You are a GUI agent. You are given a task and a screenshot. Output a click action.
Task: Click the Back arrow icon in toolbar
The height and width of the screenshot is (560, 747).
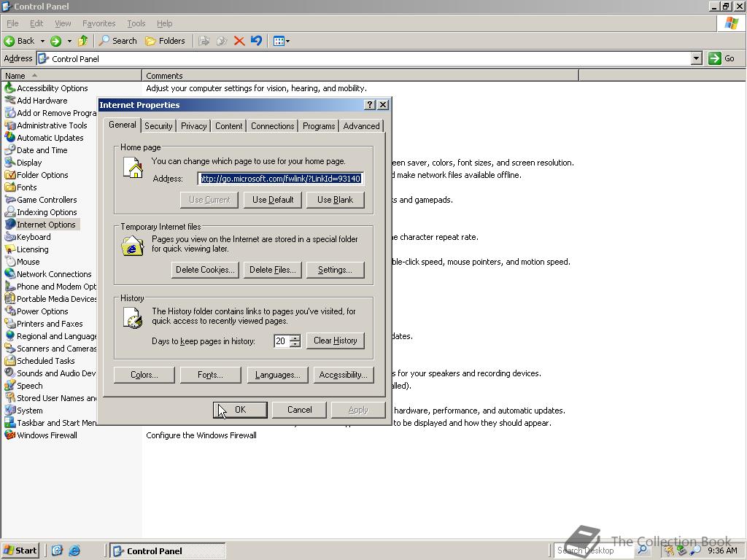point(9,41)
